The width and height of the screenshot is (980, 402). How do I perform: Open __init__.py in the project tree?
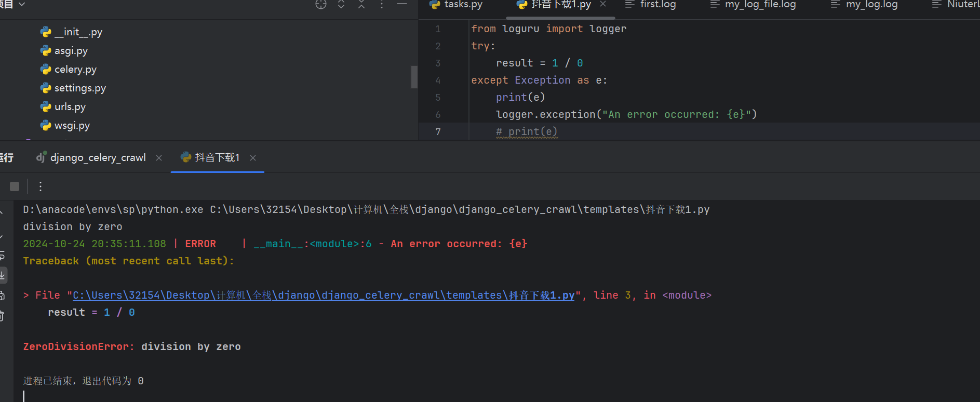click(72, 32)
